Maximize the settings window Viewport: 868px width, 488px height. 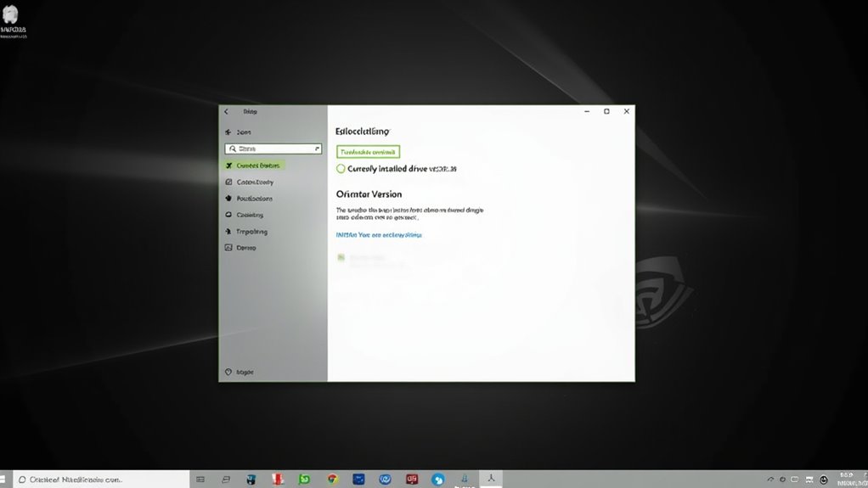coord(606,111)
